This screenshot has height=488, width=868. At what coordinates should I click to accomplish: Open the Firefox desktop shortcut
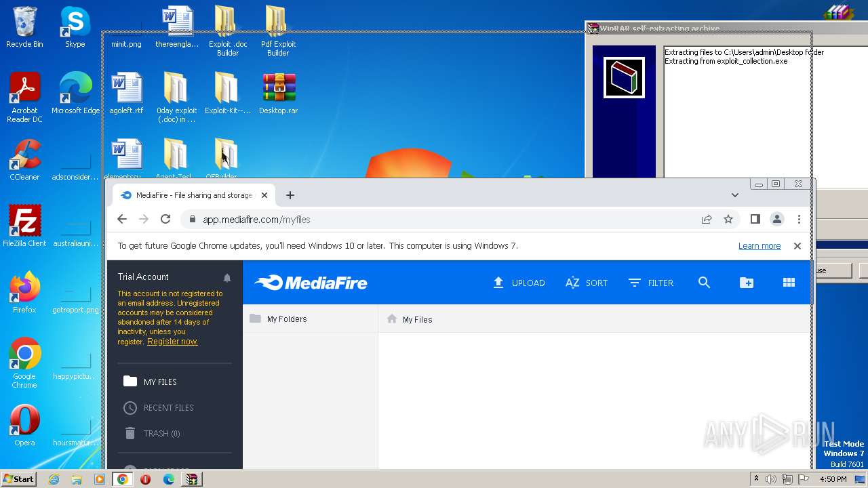(x=24, y=293)
